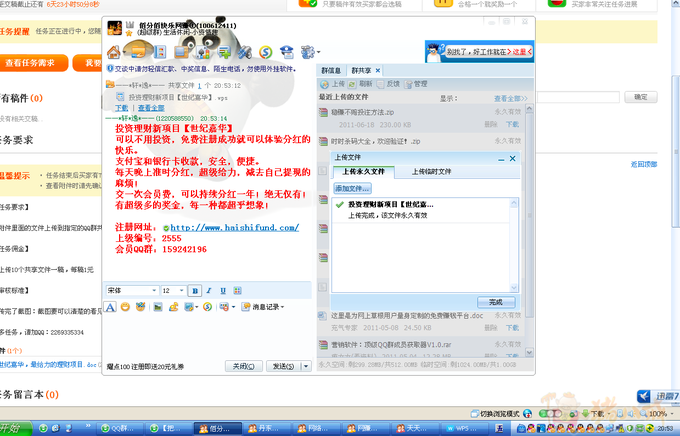Click the 查看任务需求 orange button on webpage
The image size is (680, 436).
33,63
